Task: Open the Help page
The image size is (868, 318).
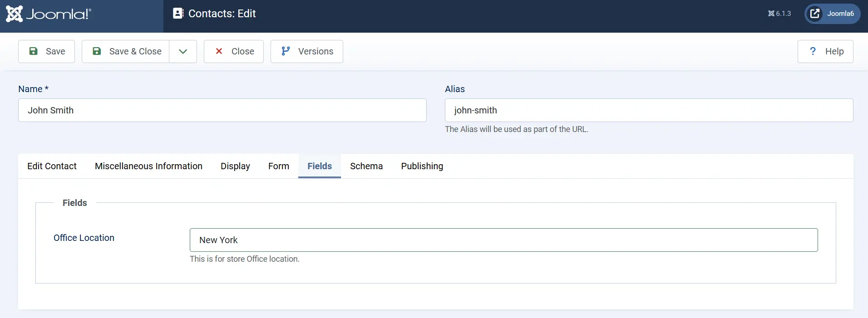Action: click(x=825, y=51)
